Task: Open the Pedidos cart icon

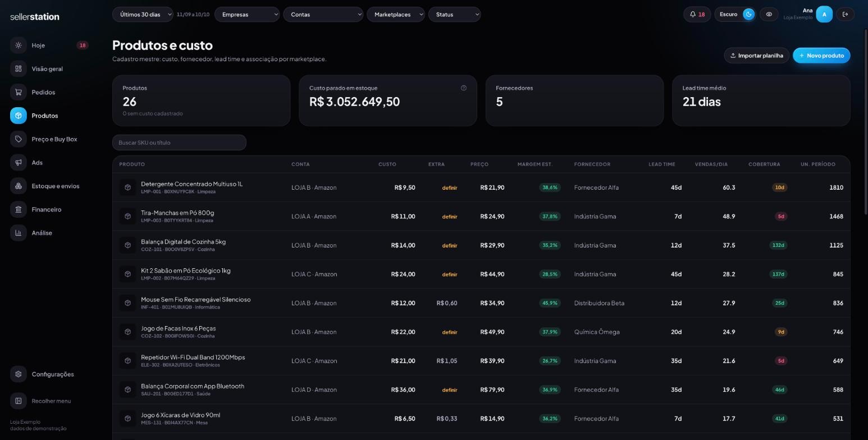Action: 19,93
